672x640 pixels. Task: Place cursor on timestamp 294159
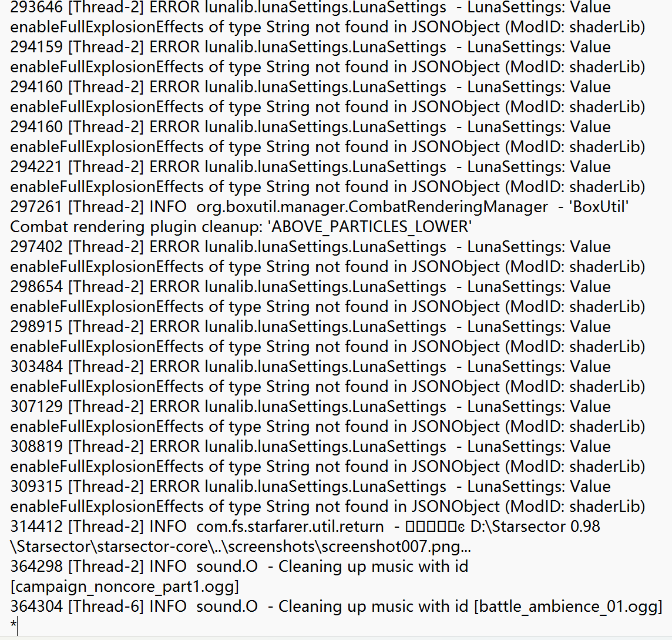pyautogui.click(x=36, y=47)
